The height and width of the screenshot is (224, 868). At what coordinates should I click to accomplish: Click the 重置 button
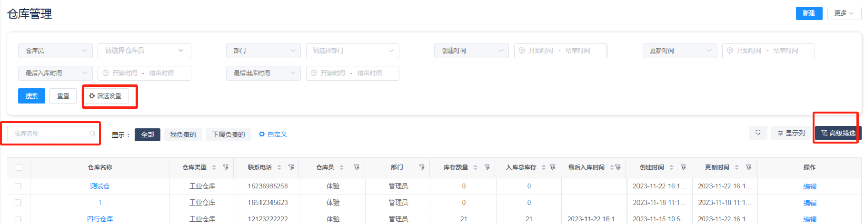point(63,96)
